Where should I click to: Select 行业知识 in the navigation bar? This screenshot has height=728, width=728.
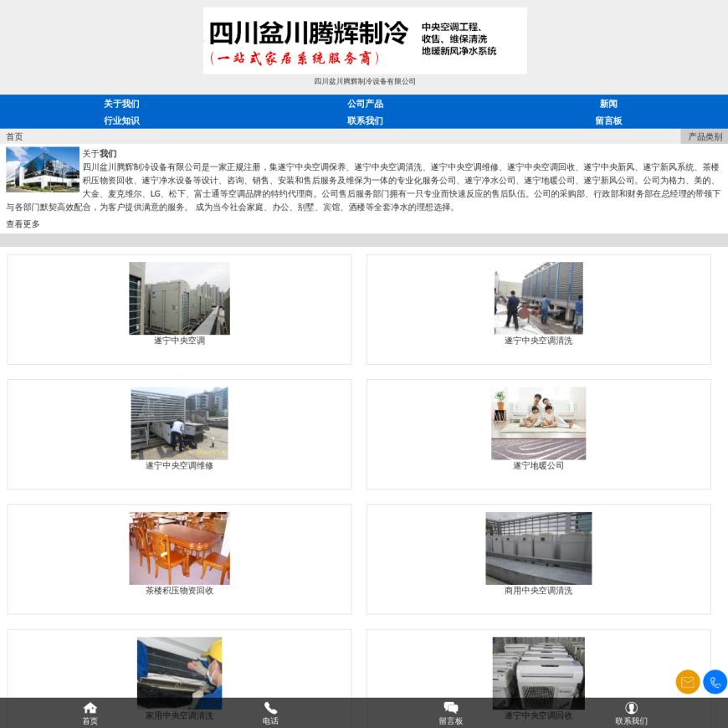(x=121, y=120)
